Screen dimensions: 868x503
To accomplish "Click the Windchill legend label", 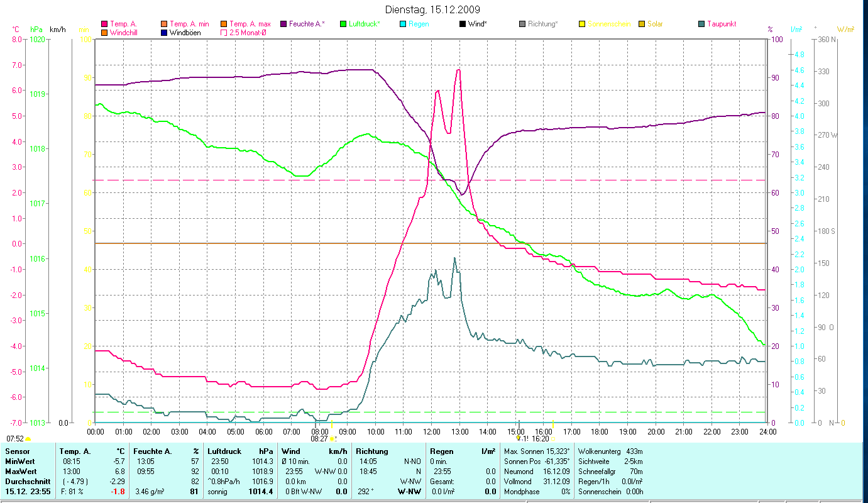I will pos(125,32).
